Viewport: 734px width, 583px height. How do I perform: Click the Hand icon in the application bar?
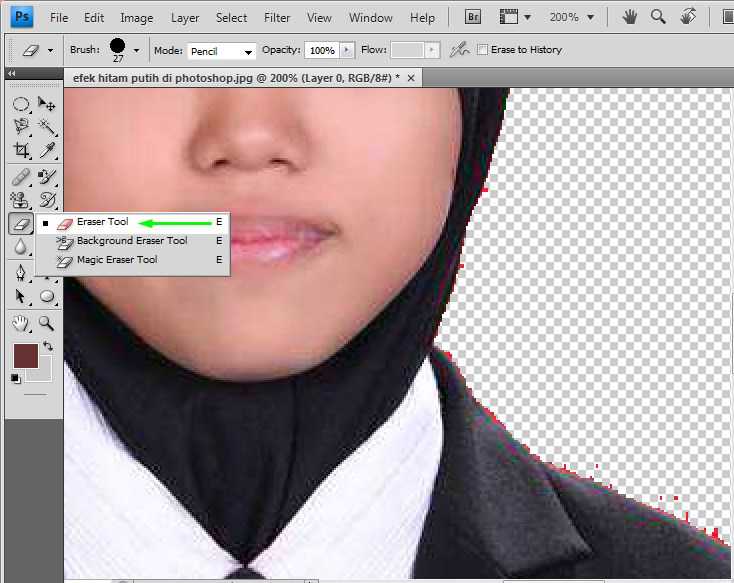pos(629,18)
